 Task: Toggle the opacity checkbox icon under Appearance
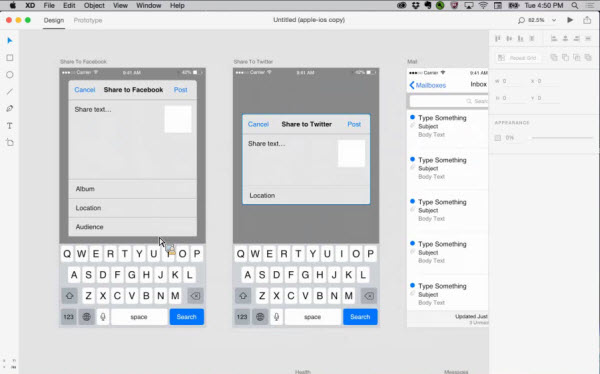coord(497,138)
